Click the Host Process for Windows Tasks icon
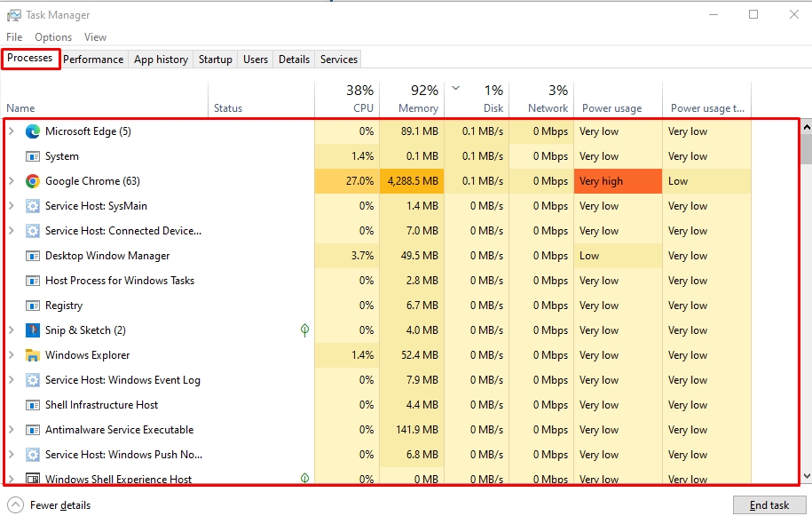Viewport: 812px width, 524px height. 33,281
